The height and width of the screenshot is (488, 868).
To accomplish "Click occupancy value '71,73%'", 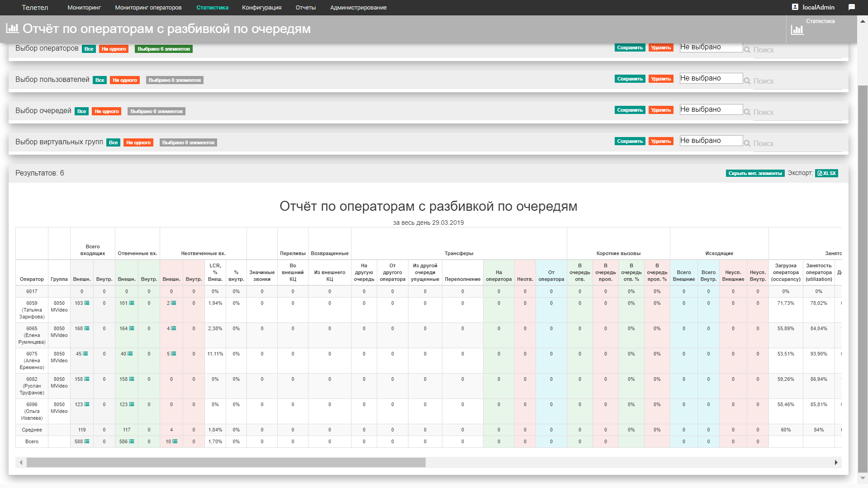I will [786, 303].
